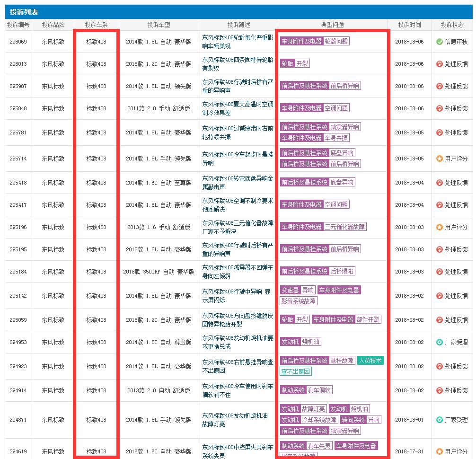Click the 刹车偏软 tag
This screenshot has height=459, width=476.
coord(319,390)
